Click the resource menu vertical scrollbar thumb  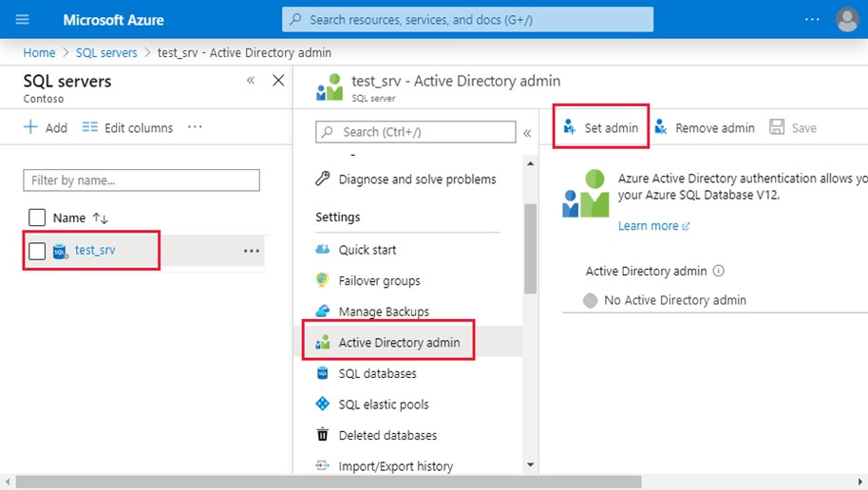click(x=530, y=249)
